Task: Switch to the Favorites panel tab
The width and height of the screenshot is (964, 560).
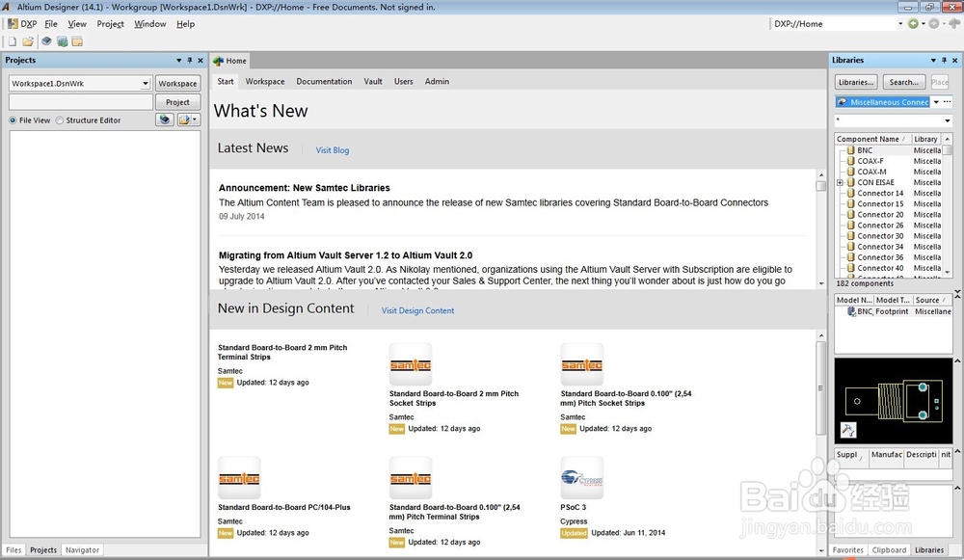Action: point(847,550)
